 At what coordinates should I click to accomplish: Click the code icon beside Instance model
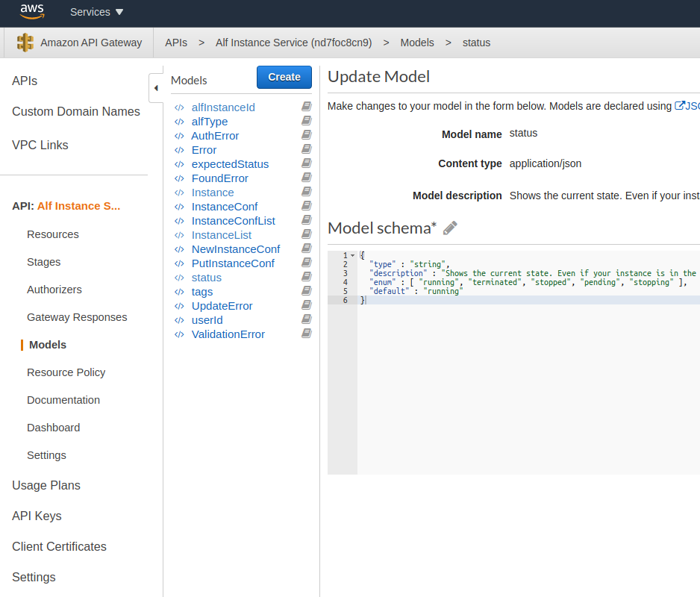[178, 192]
